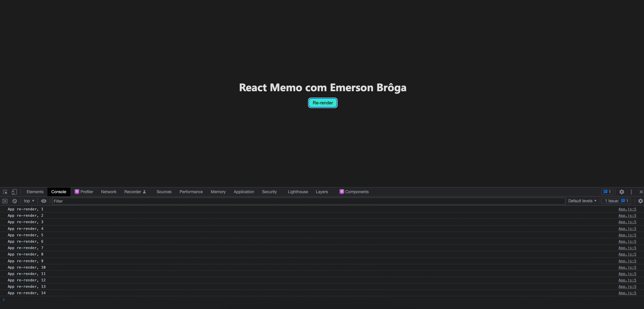Select the inspect element tool
This screenshot has width=644, height=309.
click(5, 192)
